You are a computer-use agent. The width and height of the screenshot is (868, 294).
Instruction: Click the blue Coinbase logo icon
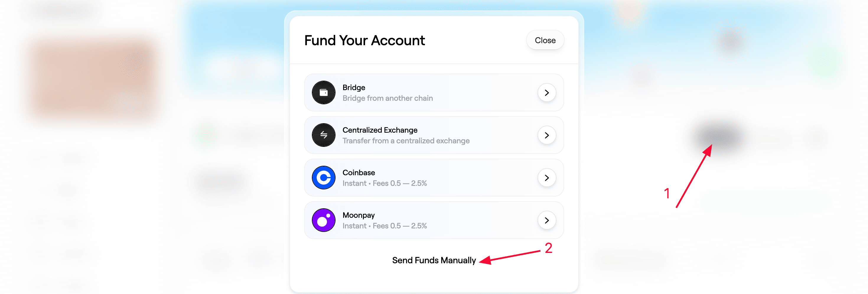coord(323,178)
